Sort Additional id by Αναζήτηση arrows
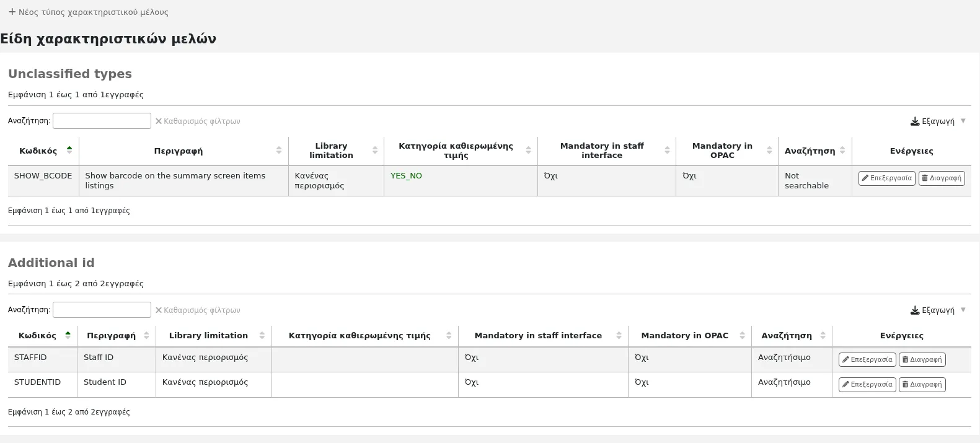The width and height of the screenshot is (980, 443). point(823,335)
